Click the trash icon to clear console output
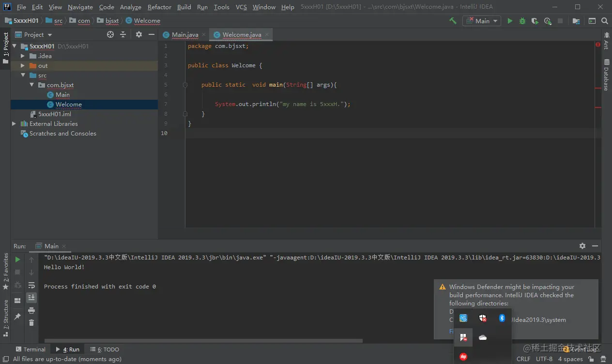The height and width of the screenshot is (364, 612). [x=31, y=323]
